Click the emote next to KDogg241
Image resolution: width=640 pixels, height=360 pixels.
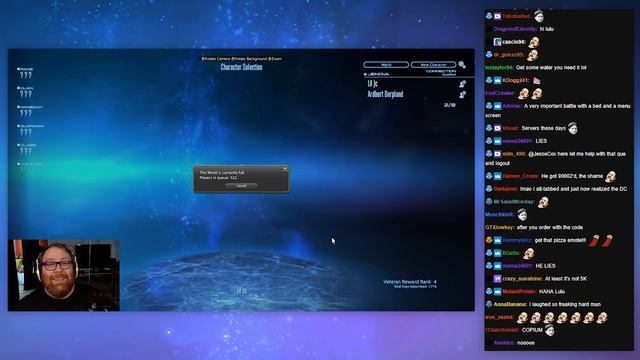coord(536,80)
